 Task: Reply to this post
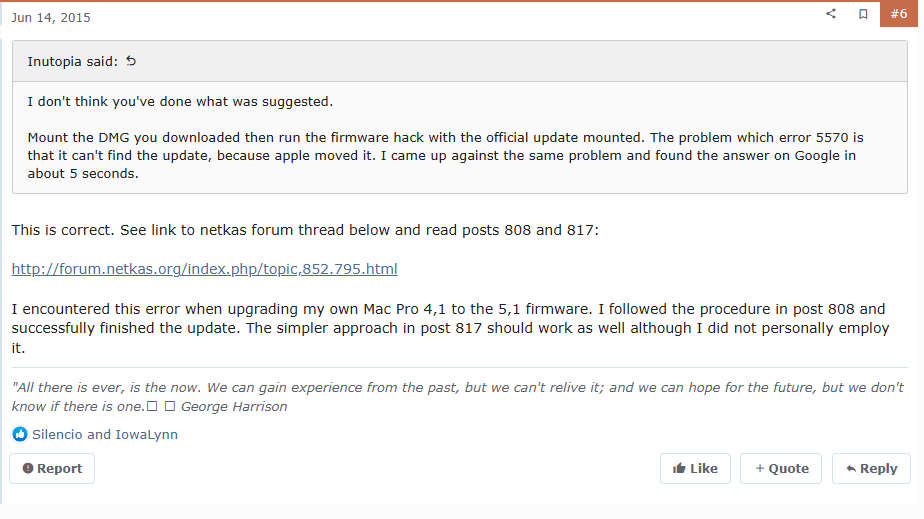871,468
